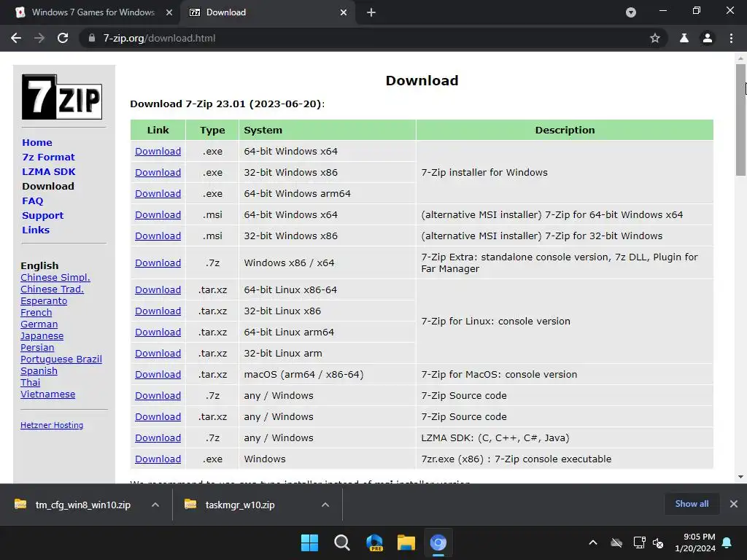
Task: Expand options for taskmgr_w10.zip download
Action: [325, 505]
